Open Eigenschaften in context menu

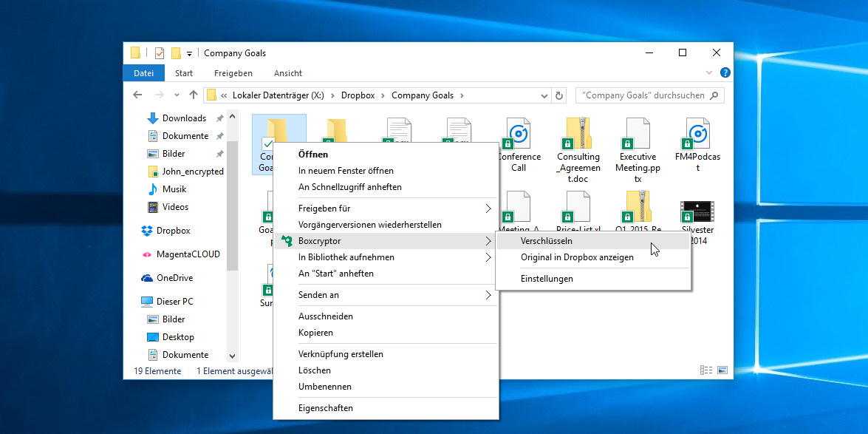[x=386, y=408]
